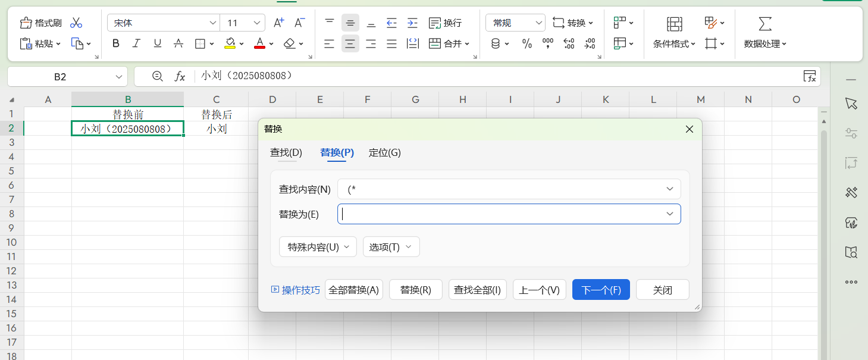Image resolution: width=868 pixels, height=360 pixels.
Task: Click the Sum icon under 数据处理
Action: tap(764, 24)
